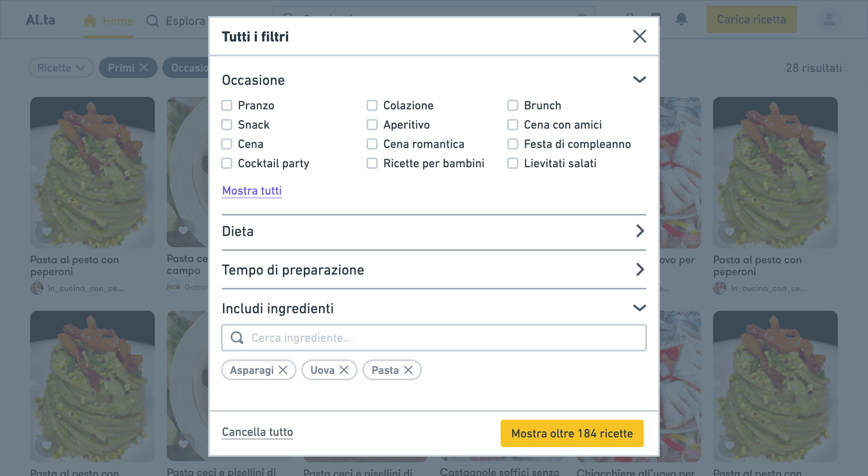The height and width of the screenshot is (476, 868).
Task: Check the Pranzo occasion checkbox
Action: (227, 105)
